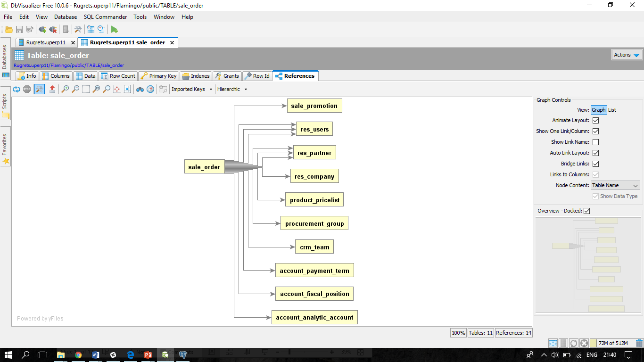Click the STOP sign icon
The height and width of the screenshot is (362, 644).
(27, 89)
